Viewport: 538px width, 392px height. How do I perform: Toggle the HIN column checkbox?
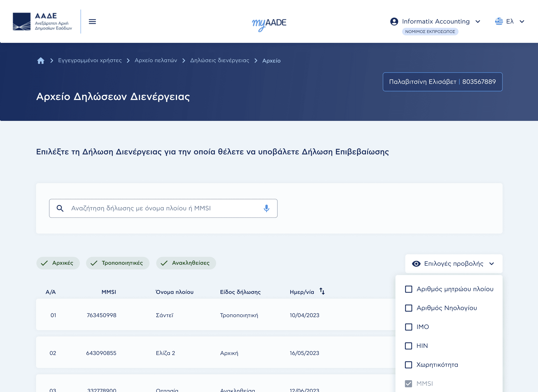[409, 346]
